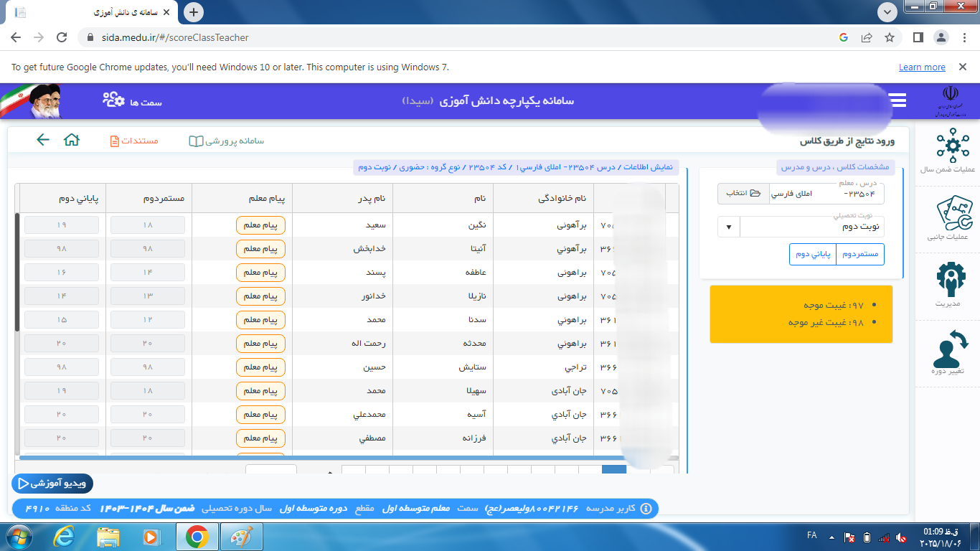Open the نوبت تحصیلی dropdown arrow

pos(729,227)
